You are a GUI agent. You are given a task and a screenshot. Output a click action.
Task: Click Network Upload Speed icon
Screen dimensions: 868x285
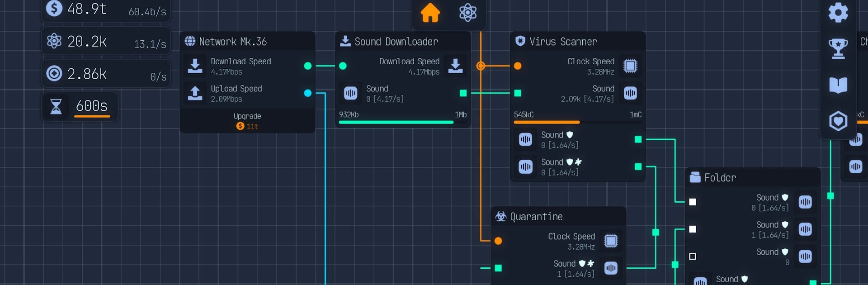(195, 93)
